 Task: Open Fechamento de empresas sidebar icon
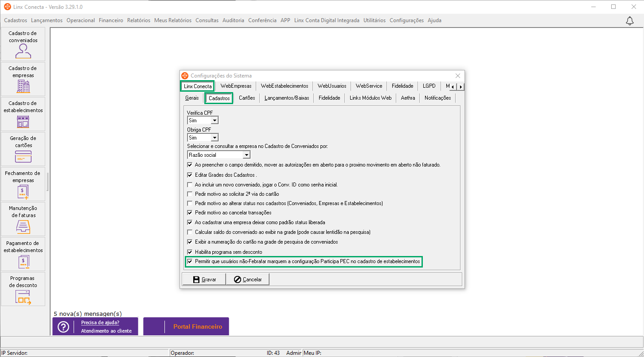23,184
